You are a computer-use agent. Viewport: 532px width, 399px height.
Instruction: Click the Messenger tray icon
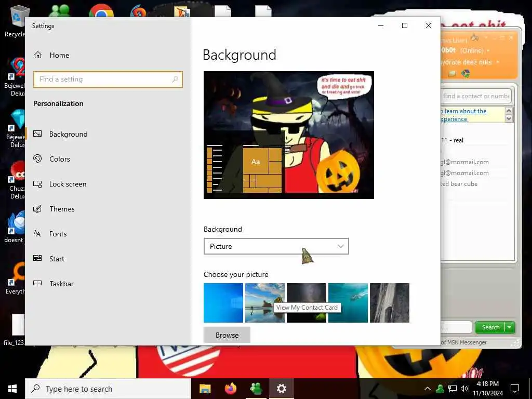[440, 389]
